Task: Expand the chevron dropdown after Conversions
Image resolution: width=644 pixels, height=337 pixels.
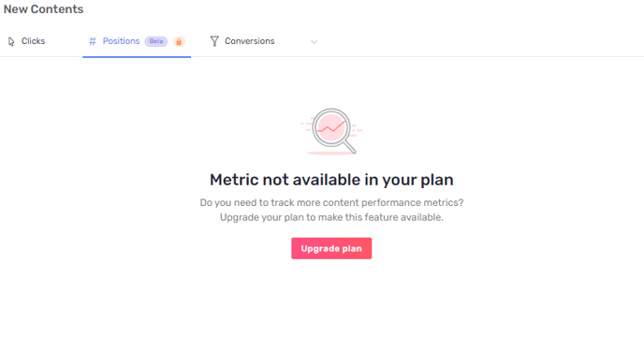Action: pos(315,42)
